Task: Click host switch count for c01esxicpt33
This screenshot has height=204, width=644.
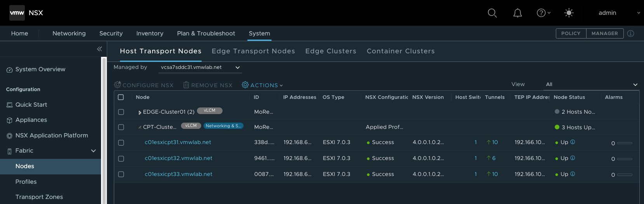Action: point(475,174)
